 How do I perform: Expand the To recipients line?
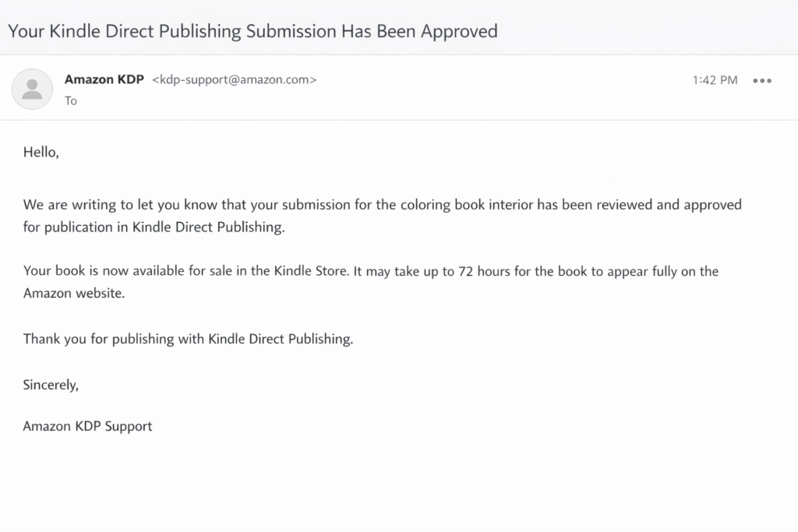point(71,100)
